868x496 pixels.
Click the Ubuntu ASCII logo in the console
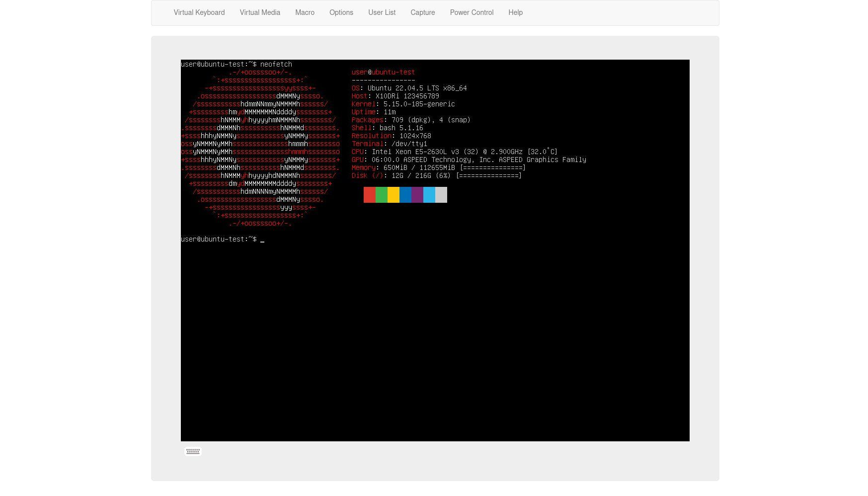tap(260, 148)
